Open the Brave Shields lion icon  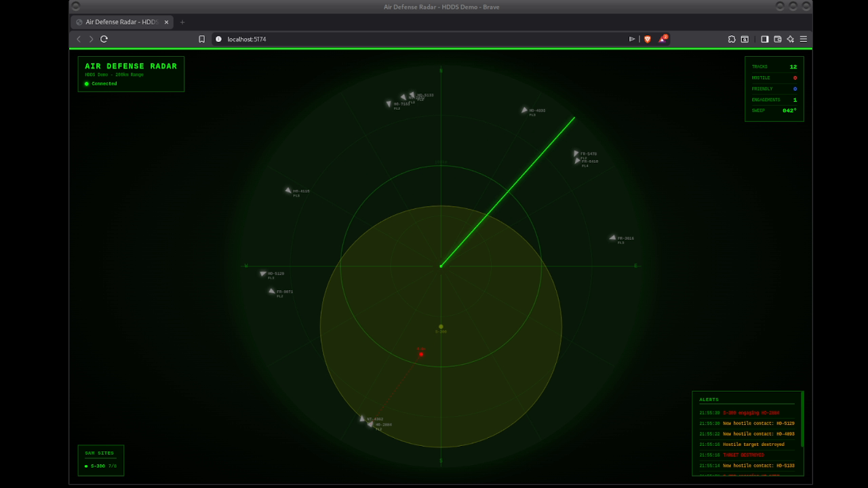coord(647,39)
